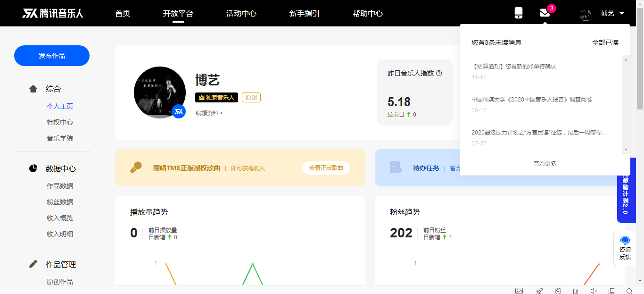Open the mobile phone icon in header
This screenshot has width=644, height=294.
(519, 13)
